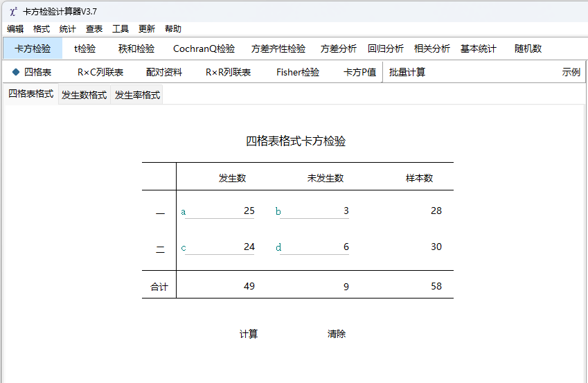Viewport: 588px width, 383px height.
Task: Switch to the CochranQ检验 tab
Action: [204, 48]
